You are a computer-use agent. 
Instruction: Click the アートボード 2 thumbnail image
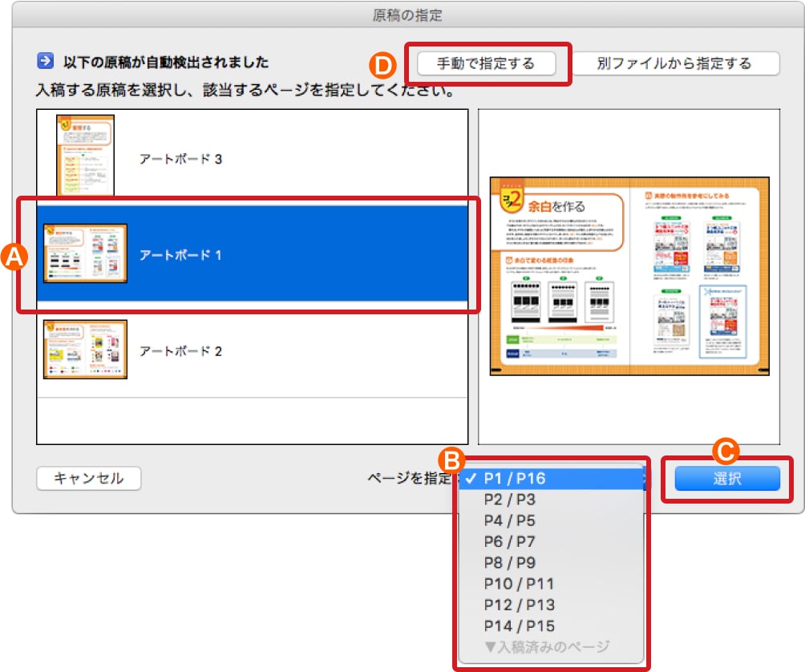point(85,350)
